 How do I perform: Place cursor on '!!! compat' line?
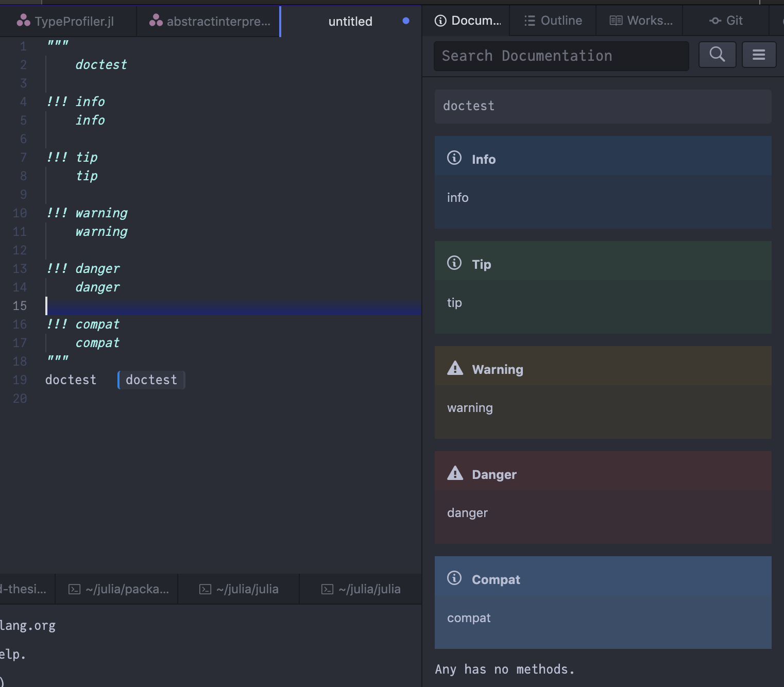click(83, 324)
